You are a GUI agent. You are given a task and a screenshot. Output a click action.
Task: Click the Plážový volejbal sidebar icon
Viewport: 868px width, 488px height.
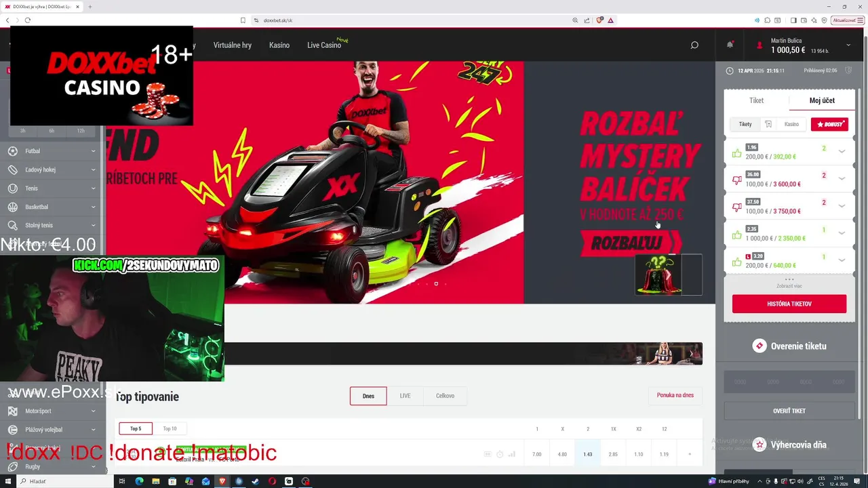point(12,430)
